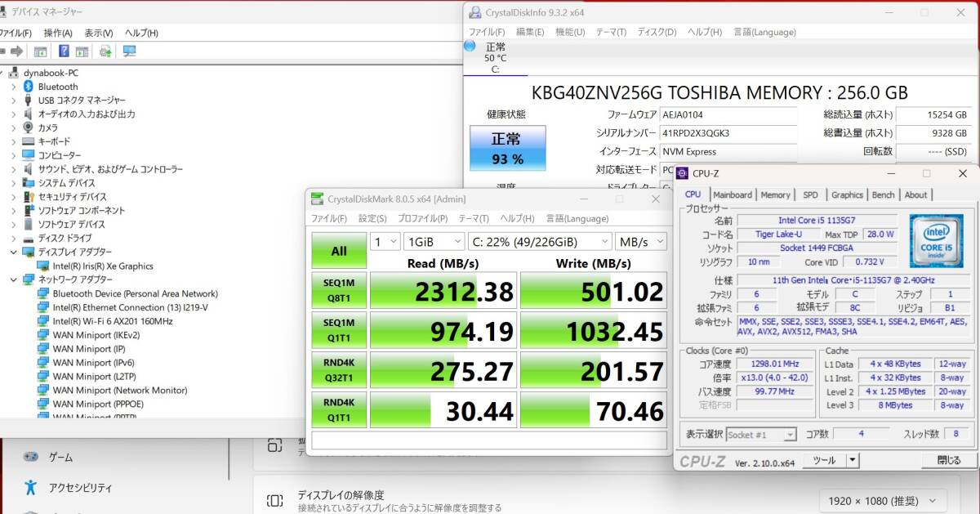
Task: Click the CPU-Z title bar app icon
Action: [683, 173]
